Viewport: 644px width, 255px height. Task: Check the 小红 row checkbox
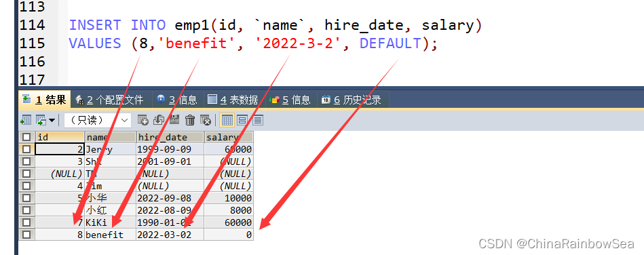(26, 210)
